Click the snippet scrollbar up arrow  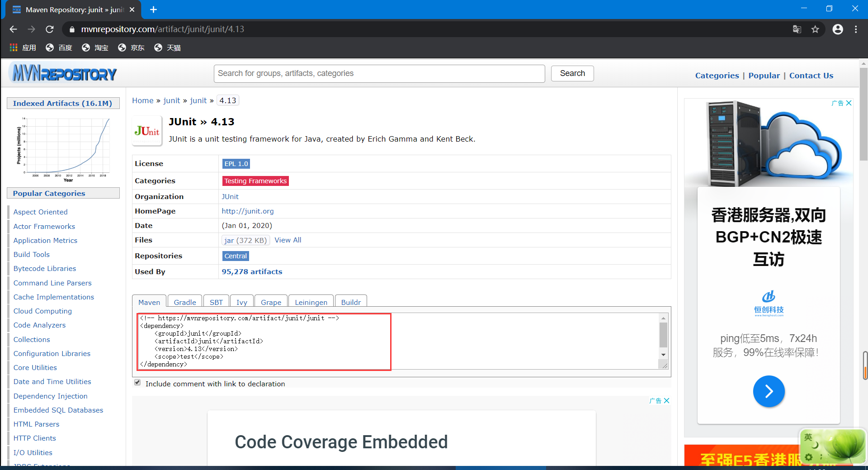click(x=663, y=318)
